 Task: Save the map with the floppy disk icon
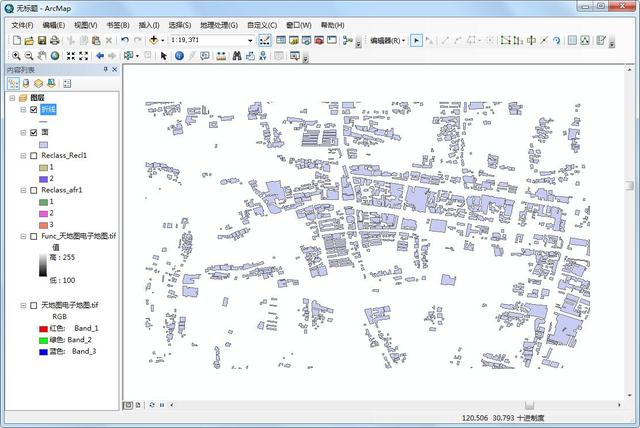pyautogui.click(x=42, y=40)
